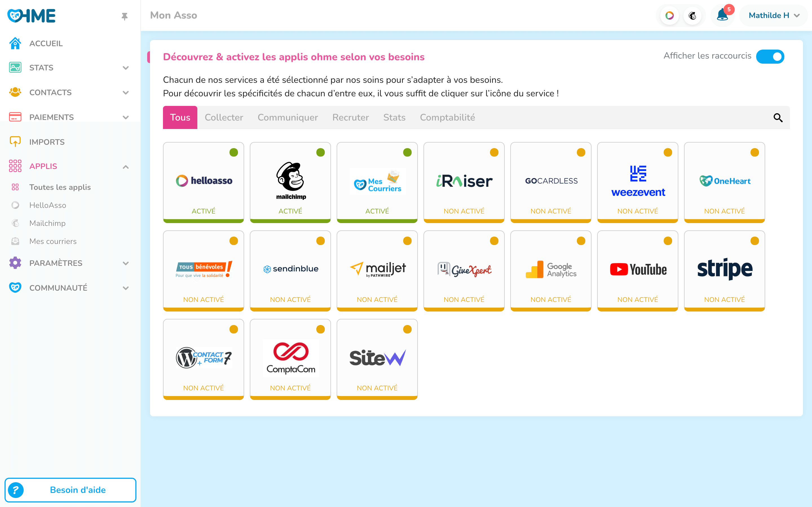Open the Accueil home icon
812x507 pixels.
point(15,43)
